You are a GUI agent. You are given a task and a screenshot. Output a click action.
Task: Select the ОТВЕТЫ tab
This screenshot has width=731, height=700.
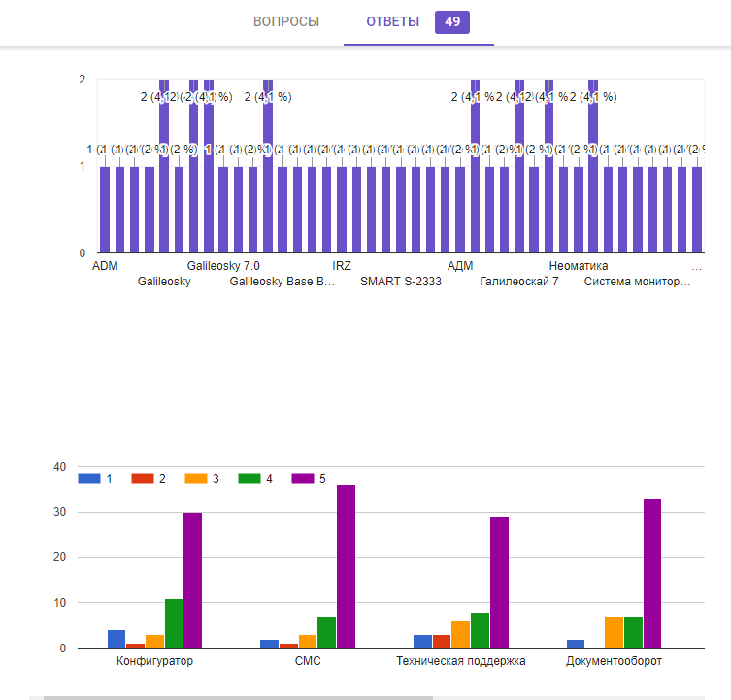(392, 22)
